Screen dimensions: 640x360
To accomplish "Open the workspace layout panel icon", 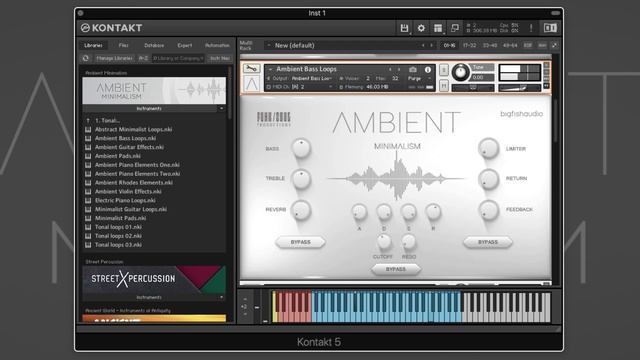I will pyautogui.click(x=438, y=28).
